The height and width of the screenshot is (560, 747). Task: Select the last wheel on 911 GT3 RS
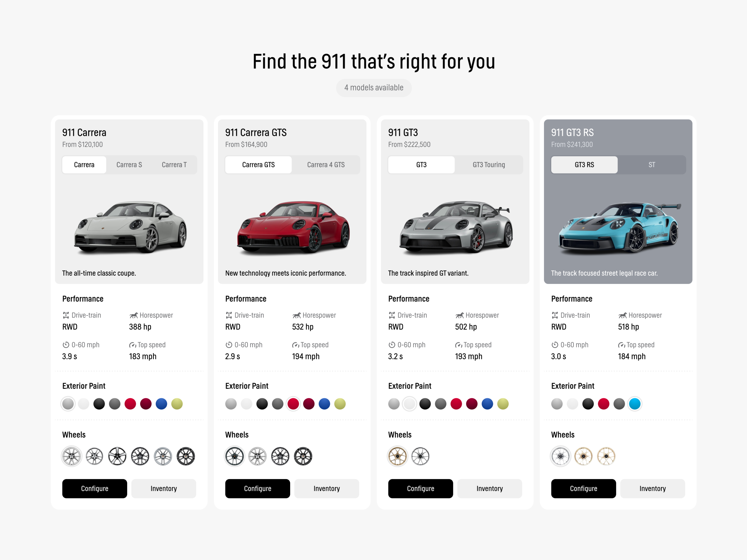point(606,456)
